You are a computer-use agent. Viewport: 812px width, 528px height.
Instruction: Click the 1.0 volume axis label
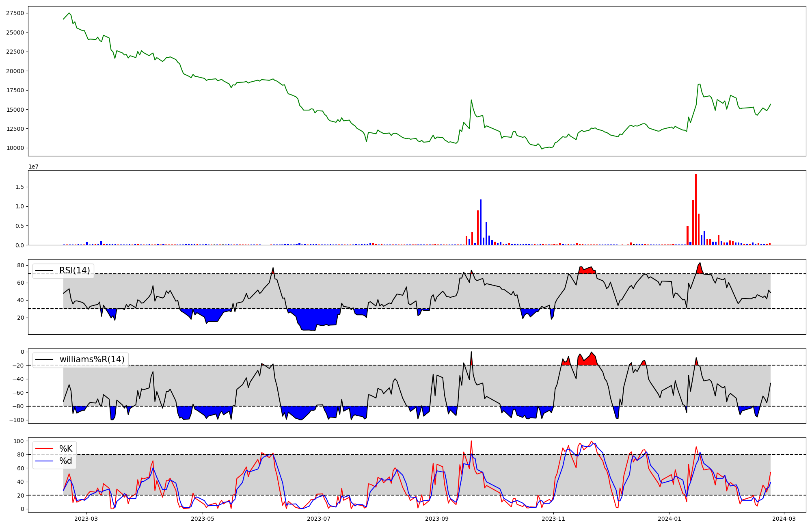coord(19,206)
